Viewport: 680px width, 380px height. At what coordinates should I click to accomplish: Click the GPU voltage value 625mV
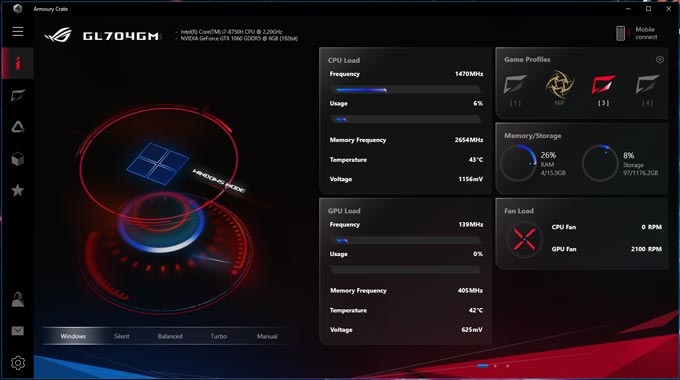[x=472, y=330]
